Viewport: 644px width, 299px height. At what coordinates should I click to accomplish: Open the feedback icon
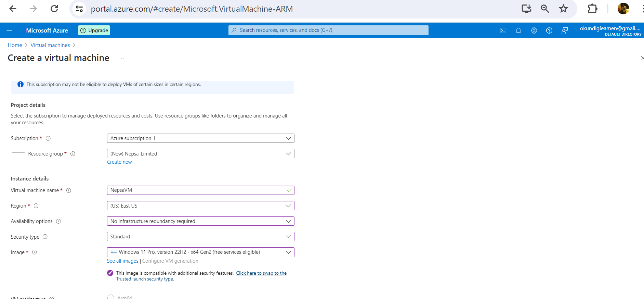(565, 30)
